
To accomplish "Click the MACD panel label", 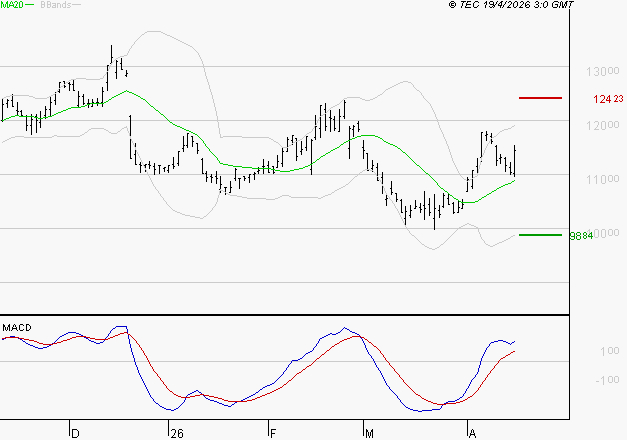I will [17, 328].
